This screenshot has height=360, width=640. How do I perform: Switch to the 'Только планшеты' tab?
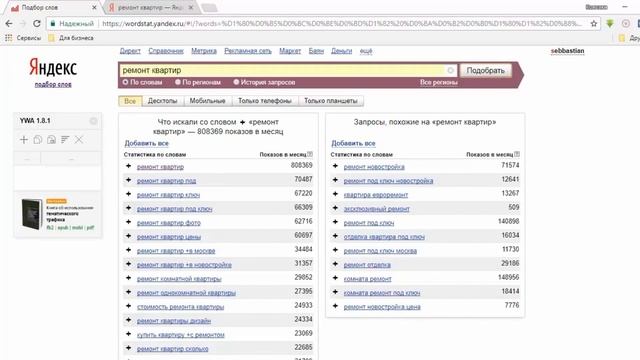(x=331, y=101)
